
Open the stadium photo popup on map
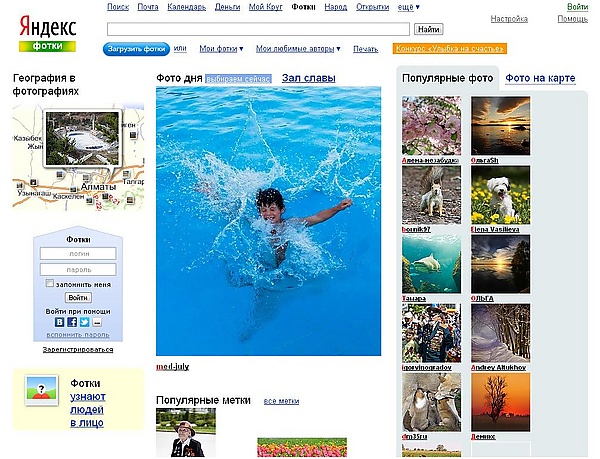[x=82, y=138]
